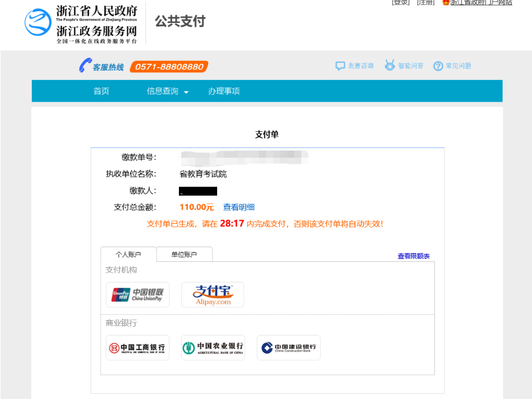Viewport: 532px width, 399px height.
Task: Click 查看明细 link beside amount
Action: [x=238, y=207]
